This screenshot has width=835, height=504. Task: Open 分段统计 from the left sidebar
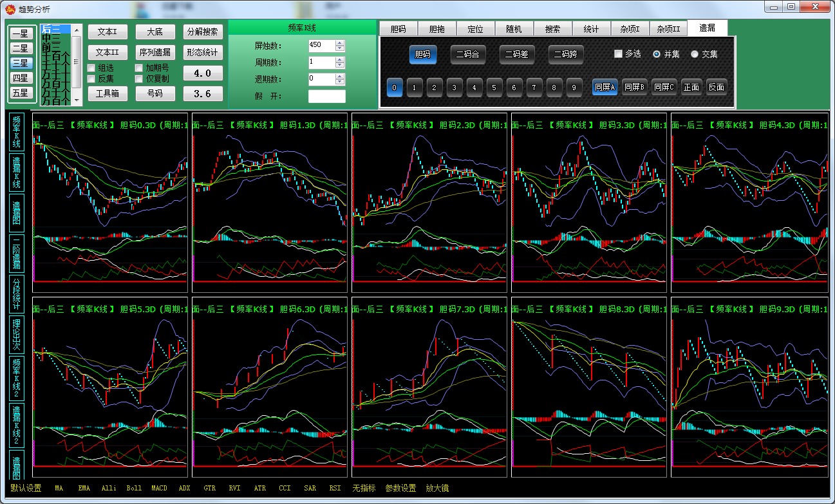click(17, 294)
